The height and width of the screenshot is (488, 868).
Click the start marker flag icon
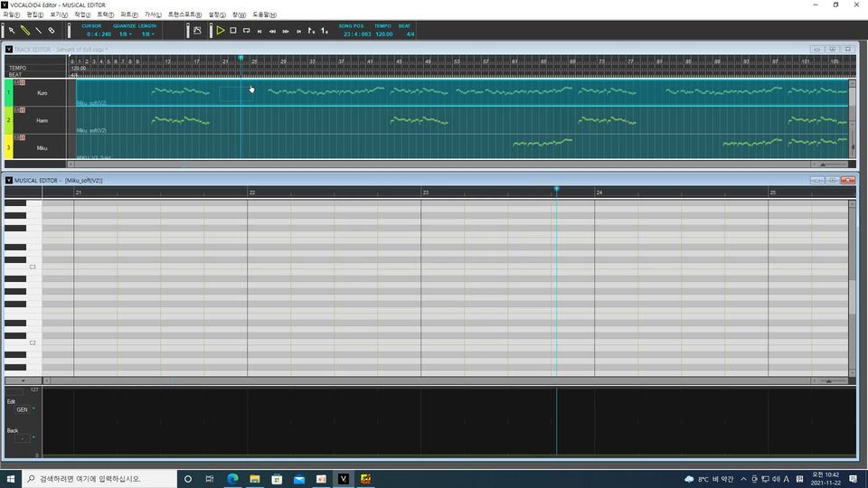tap(312, 31)
